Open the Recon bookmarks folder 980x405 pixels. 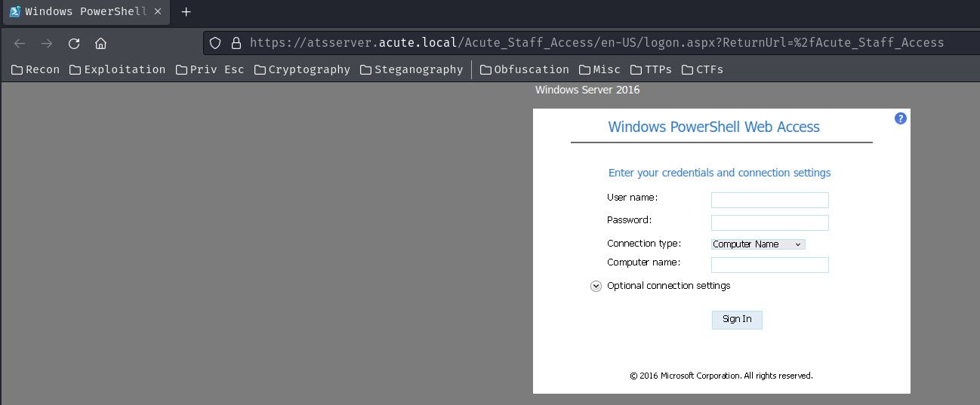coord(35,69)
